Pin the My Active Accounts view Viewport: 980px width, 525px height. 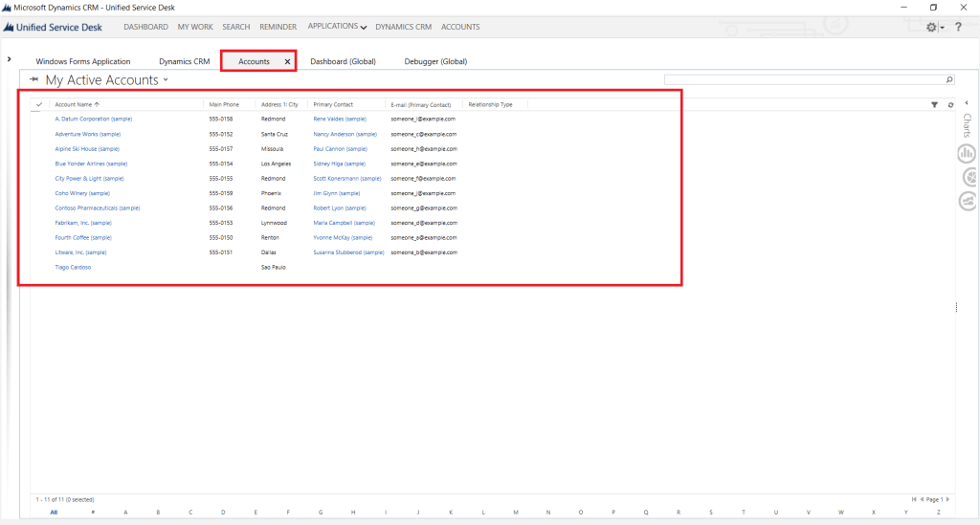(x=33, y=79)
